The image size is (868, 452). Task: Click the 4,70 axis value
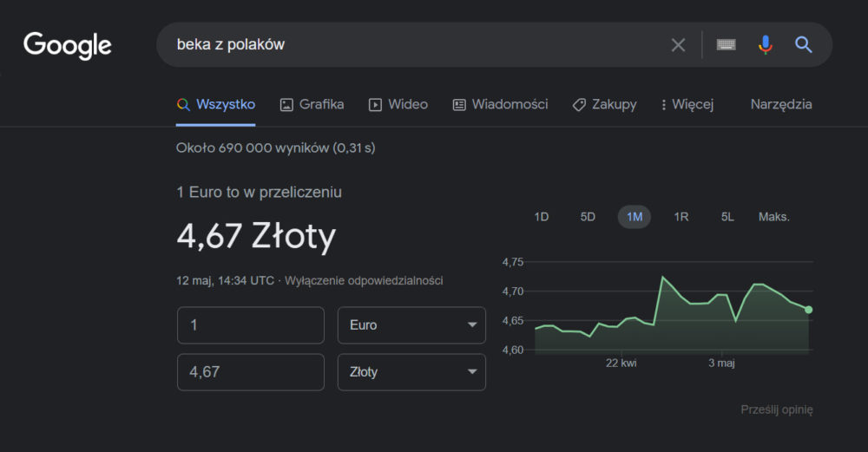pyautogui.click(x=513, y=292)
